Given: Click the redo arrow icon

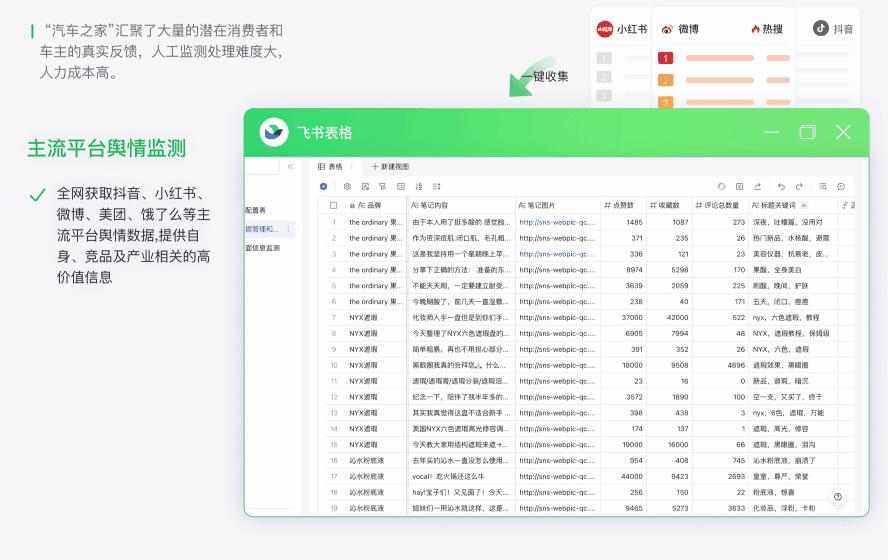Looking at the screenshot, I should point(799,186).
